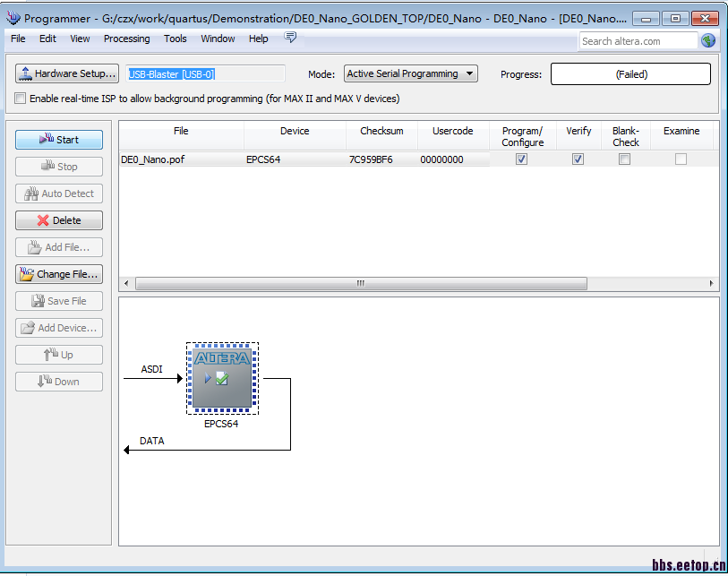Viewport: 728px width, 576px height.
Task: Click the Usercode column header
Action: [453, 136]
